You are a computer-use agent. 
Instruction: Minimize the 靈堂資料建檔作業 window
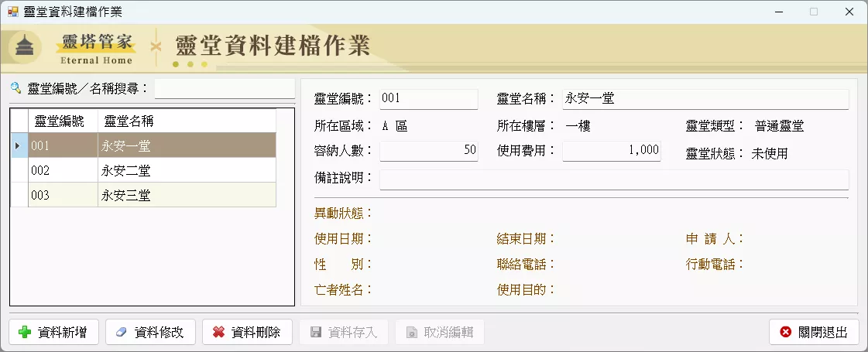pyautogui.click(x=779, y=12)
